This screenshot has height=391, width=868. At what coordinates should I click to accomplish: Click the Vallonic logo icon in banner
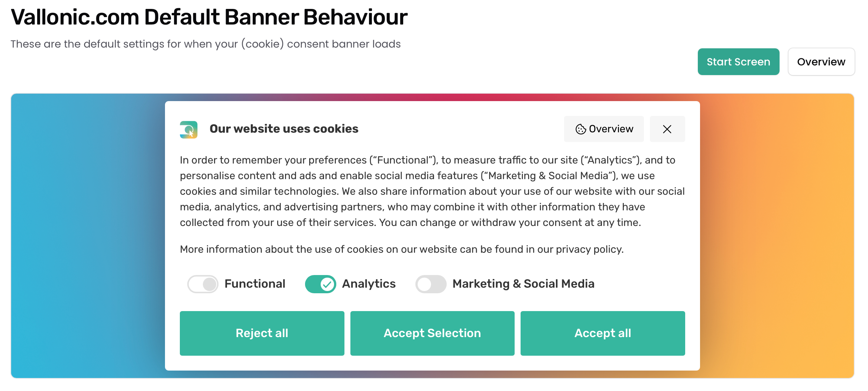(x=188, y=129)
